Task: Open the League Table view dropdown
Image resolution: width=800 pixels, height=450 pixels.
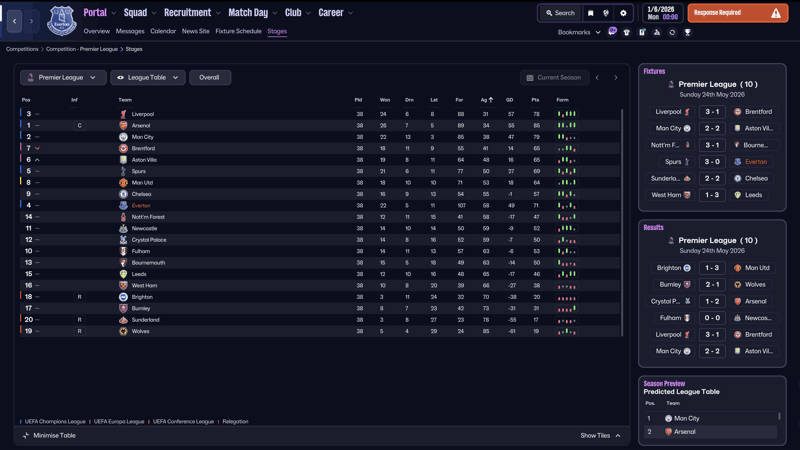Action: pyautogui.click(x=147, y=78)
